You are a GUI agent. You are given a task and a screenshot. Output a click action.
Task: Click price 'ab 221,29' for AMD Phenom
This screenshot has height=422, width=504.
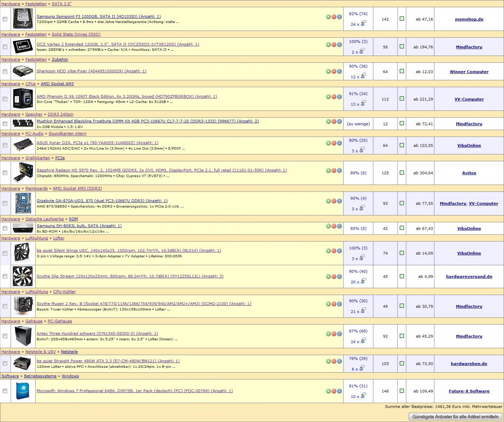423,99
